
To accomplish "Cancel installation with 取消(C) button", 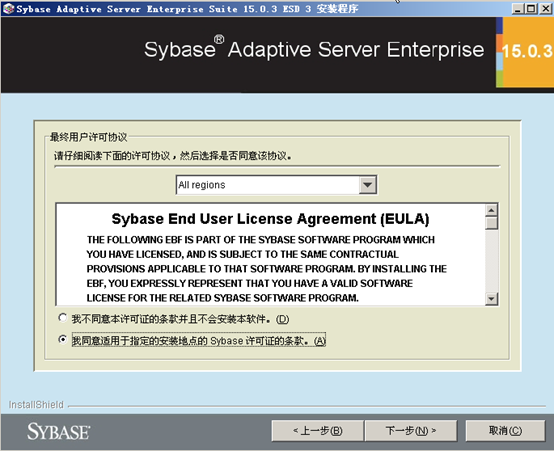I will click(505, 430).
